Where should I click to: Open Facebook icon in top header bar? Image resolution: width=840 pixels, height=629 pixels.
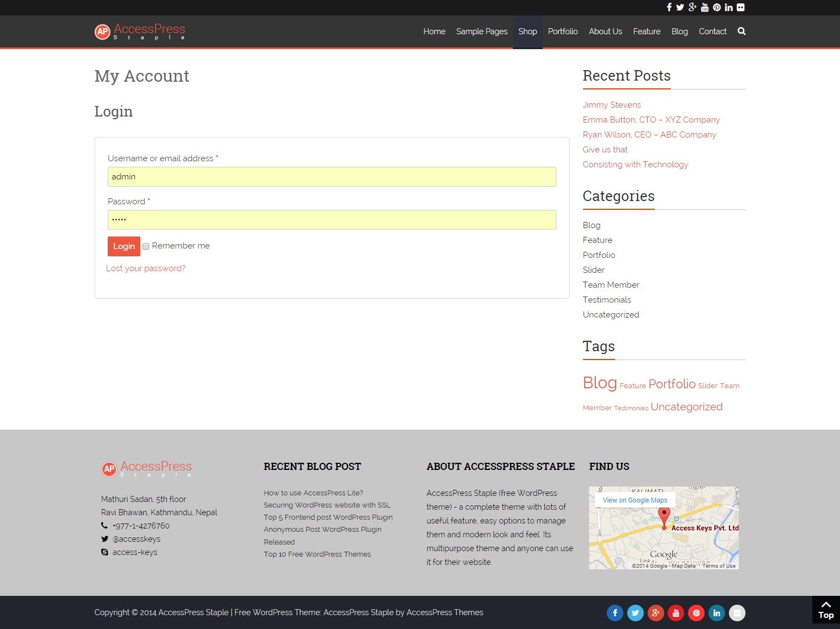pyautogui.click(x=669, y=7)
